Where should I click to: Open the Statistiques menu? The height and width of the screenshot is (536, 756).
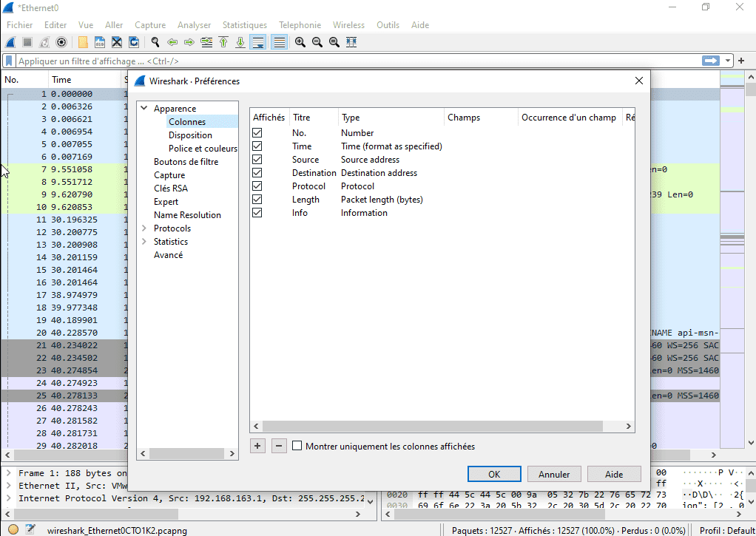click(244, 25)
